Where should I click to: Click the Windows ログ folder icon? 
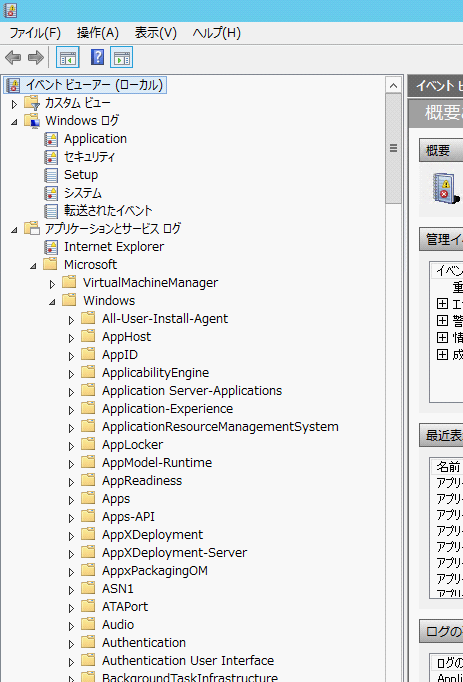coord(32,121)
